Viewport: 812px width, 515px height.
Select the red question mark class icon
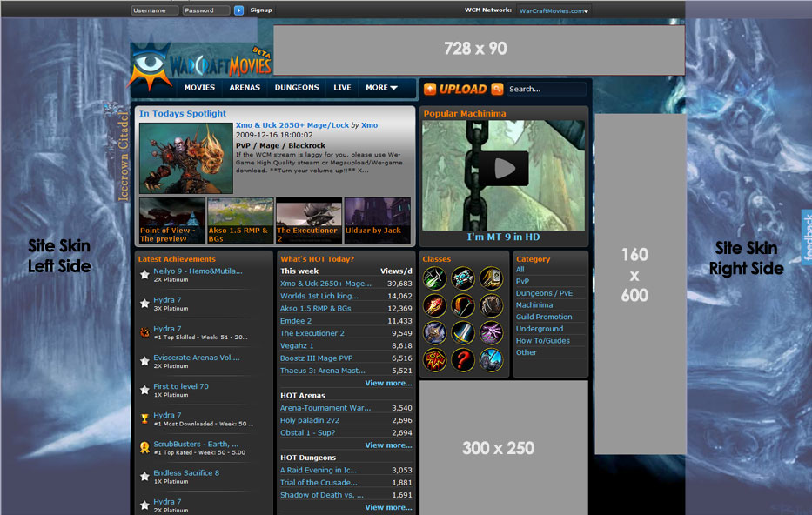[462, 360]
